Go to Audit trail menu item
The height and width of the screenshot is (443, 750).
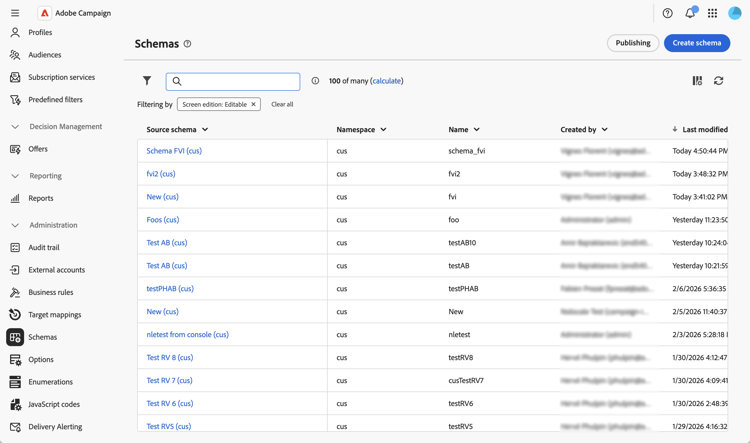click(44, 247)
